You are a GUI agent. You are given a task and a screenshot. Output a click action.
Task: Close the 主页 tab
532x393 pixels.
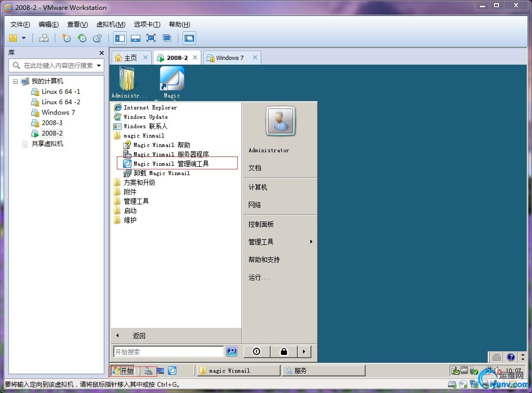point(145,57)
